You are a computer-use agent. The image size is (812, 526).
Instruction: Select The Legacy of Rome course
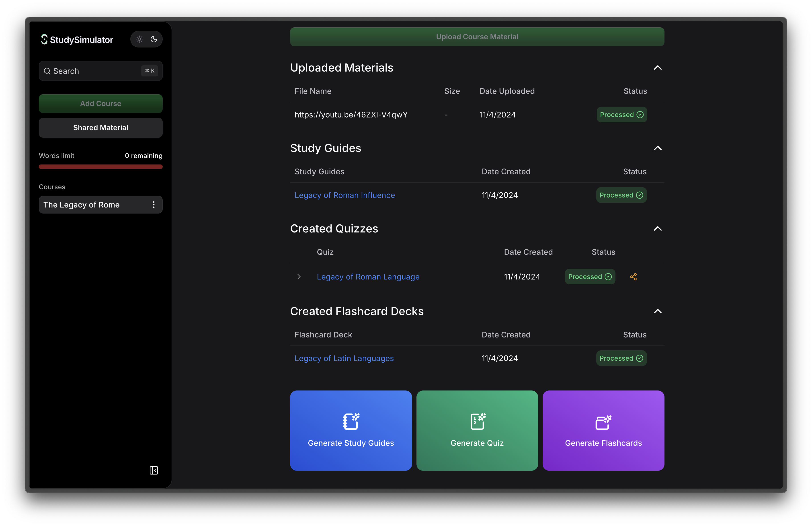tap(82, 205)
